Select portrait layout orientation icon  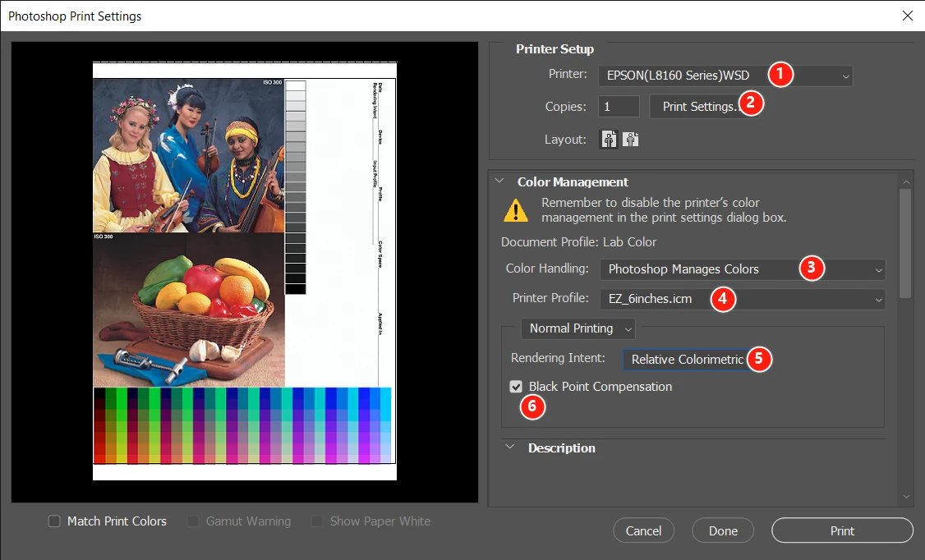click(609, 140)
